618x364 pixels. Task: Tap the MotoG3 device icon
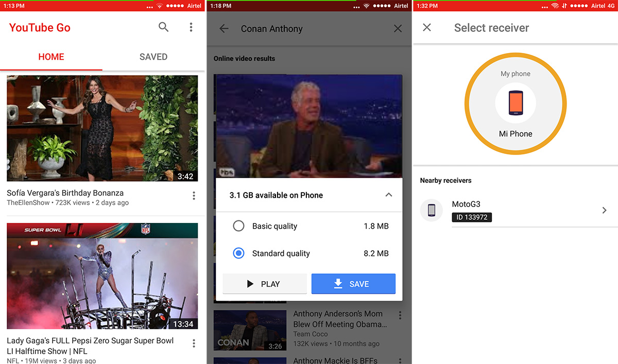tap(432, 210)
